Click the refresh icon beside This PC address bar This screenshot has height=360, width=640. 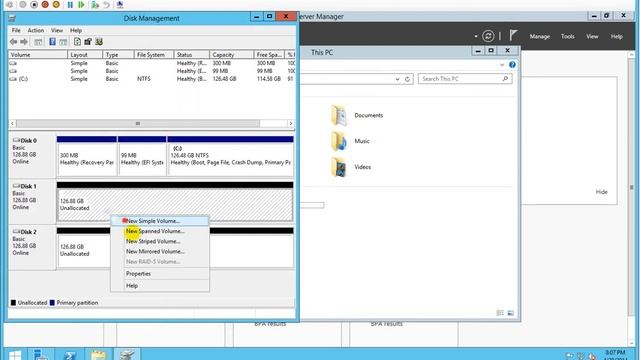pyautogui.click(x=407, y=79)
